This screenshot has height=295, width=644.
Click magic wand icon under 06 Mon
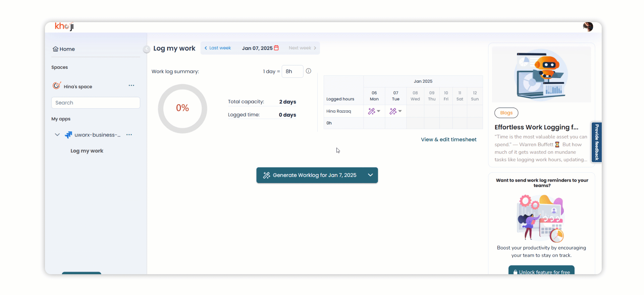[x=372, y=111]
